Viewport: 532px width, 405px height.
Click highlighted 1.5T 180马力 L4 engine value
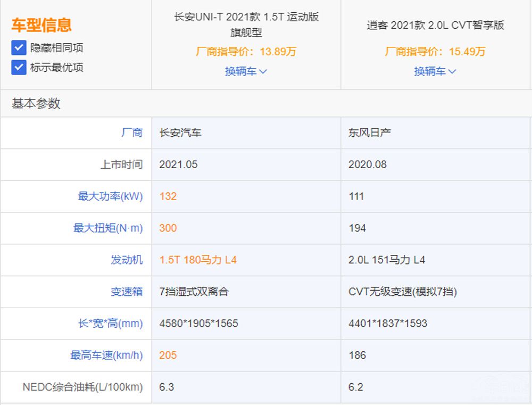pos(198,260)
